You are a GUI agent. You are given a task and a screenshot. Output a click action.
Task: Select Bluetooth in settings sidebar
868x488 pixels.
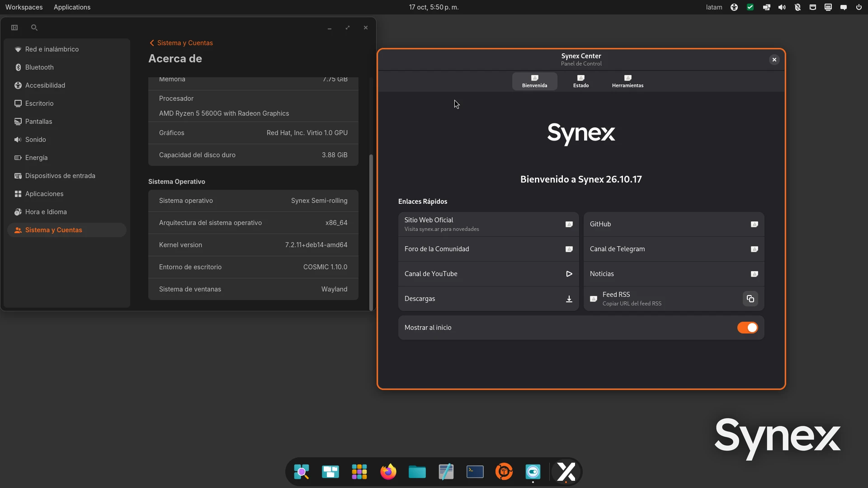[67, 67]
